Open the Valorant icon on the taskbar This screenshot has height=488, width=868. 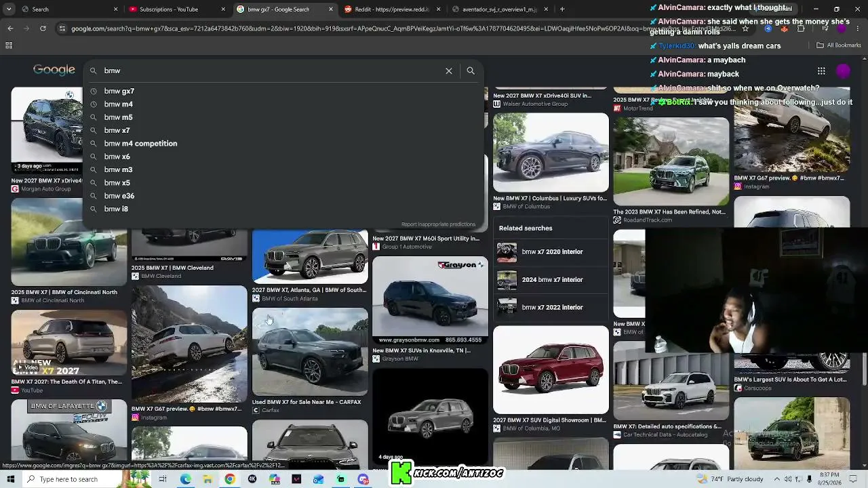click(x=296, y=479)
